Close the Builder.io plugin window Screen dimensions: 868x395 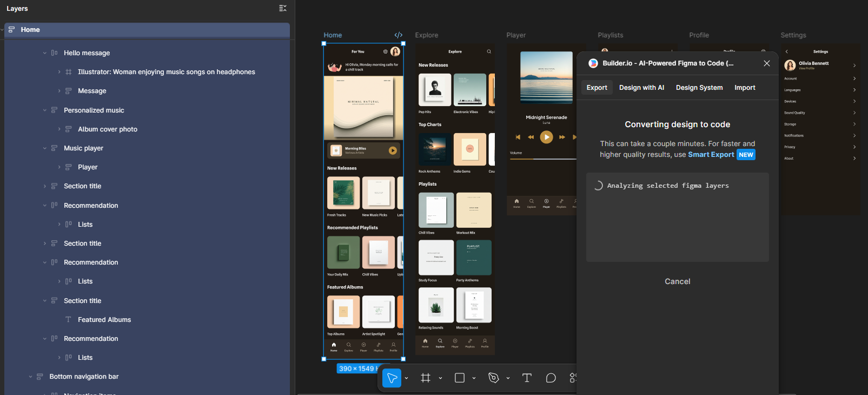766,63
